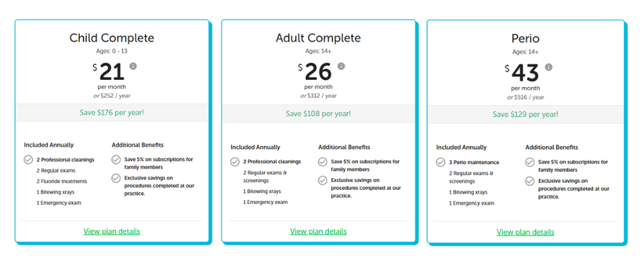Viewport: 644px width, 262px height.
Task: Click the Save $176 per year banner
Action: (111, 112)
